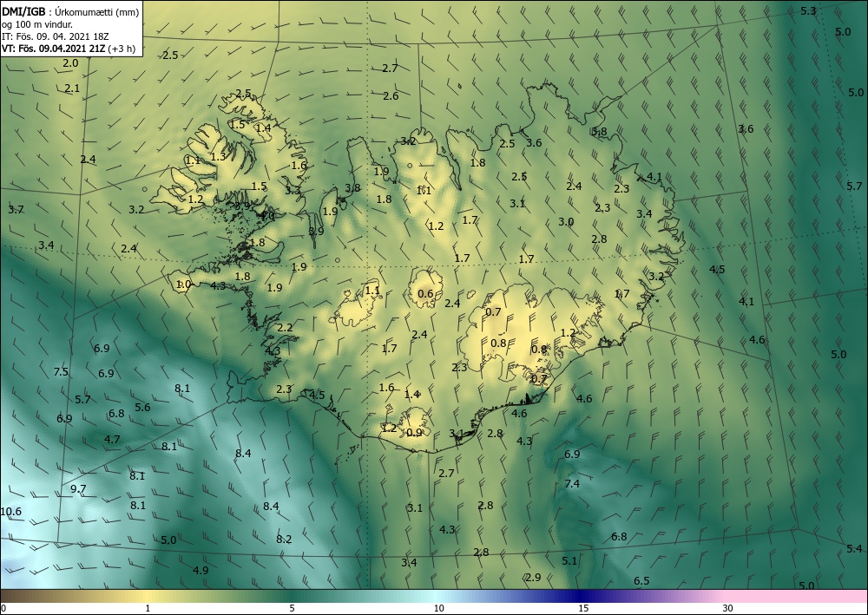Image resolution: width=868 pixels, height=615 pixels.
Task: Click the value '1.3' in the Westfjords
Action: pos(219,157)
